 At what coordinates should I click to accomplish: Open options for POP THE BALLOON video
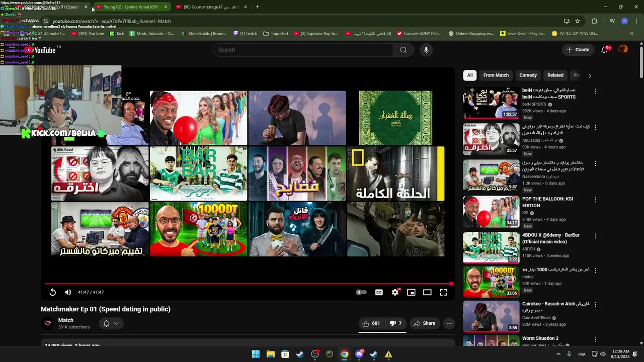595,200
